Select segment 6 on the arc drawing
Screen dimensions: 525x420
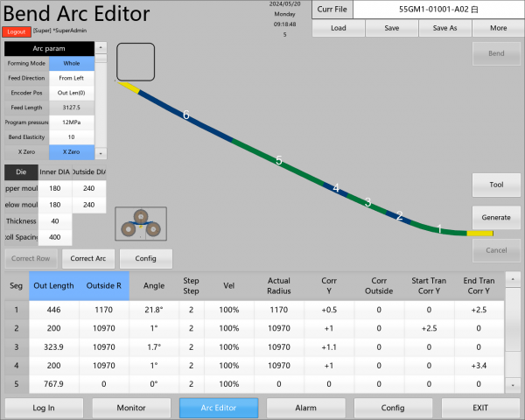(185, 115)
